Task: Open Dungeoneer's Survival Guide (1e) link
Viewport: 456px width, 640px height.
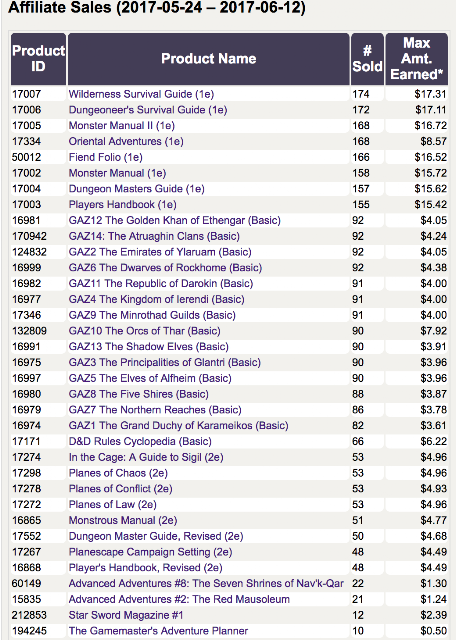Action: pyautogui.click(x=148, y=110)
